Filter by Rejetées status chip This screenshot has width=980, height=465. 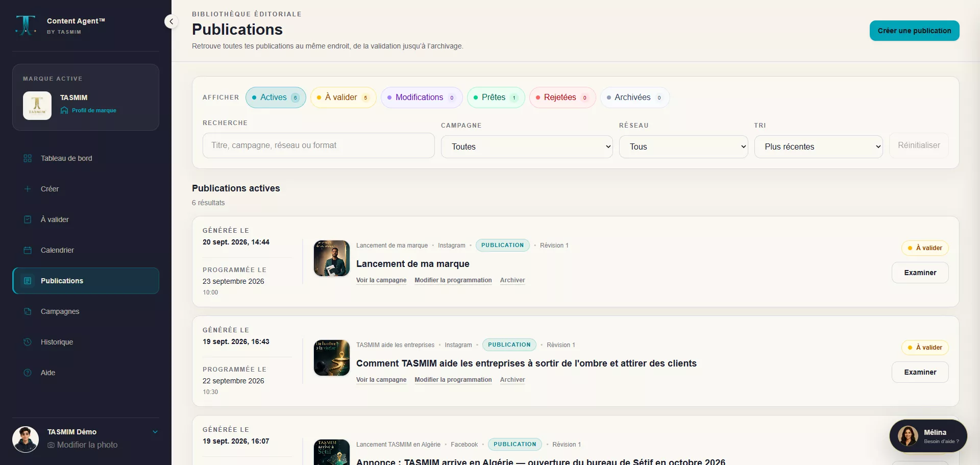coord(562,97)
